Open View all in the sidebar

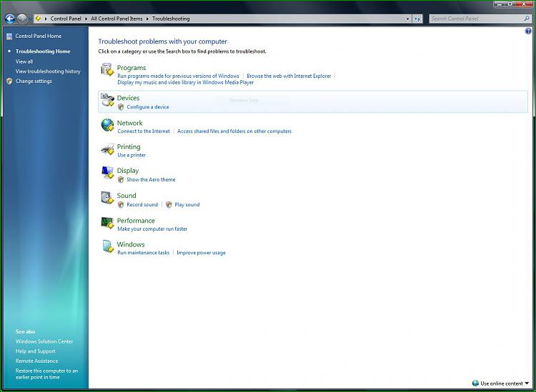pyautogui.click(x=24, y=61)
